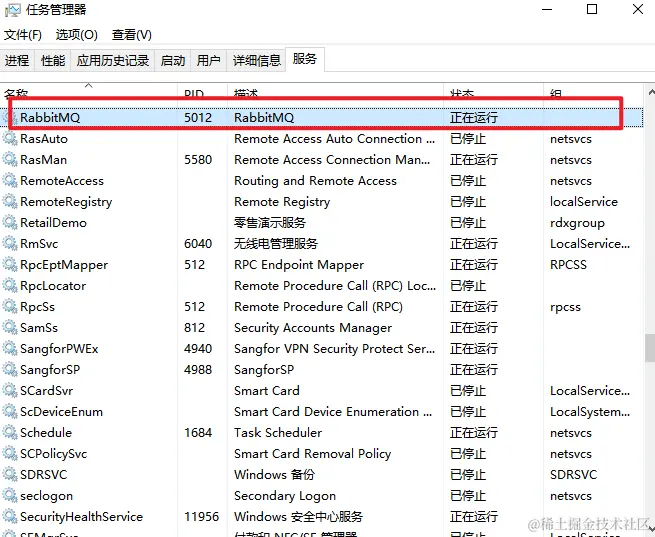Viewport: 655px width, 537px height.
Task: Open the 文件(F) menu
Action: pyautogui.click(x=23, y=35)
